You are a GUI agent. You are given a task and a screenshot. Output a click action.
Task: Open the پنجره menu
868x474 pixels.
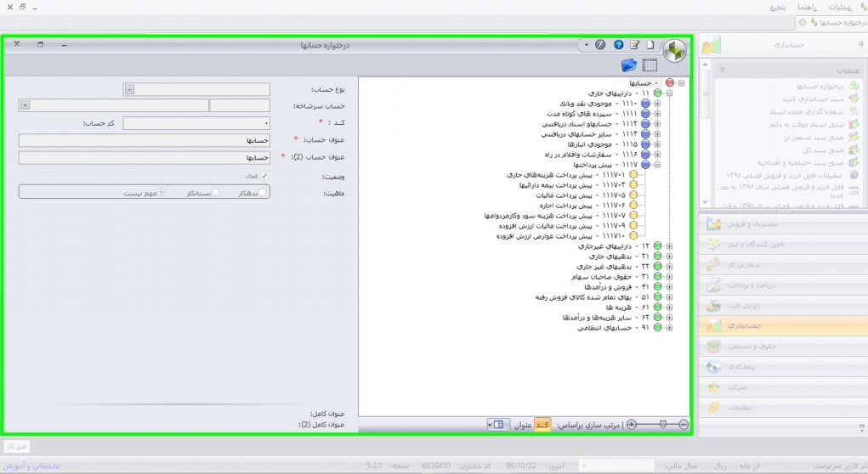tap(777, 7)
